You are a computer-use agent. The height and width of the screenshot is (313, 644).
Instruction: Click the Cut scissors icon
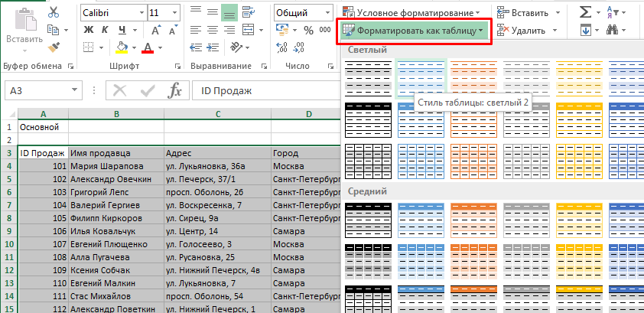(x=54, y=12)
